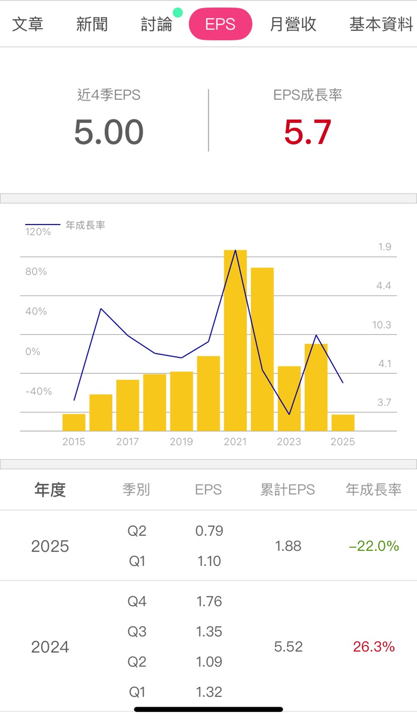This screenshot has width=417, height=720.
Task: Tap the red EPS成長率 value 5.7
Action: tap(307, 132)
